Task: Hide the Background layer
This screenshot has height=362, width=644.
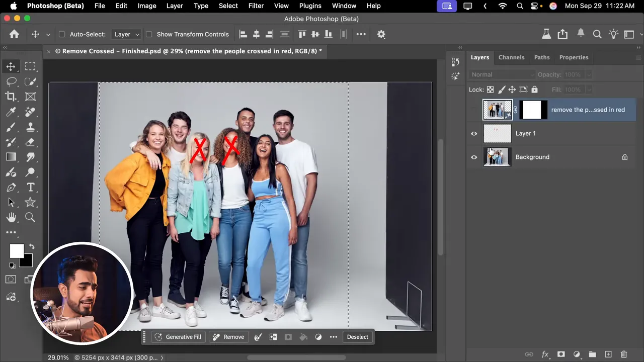Action: (474, 157)
